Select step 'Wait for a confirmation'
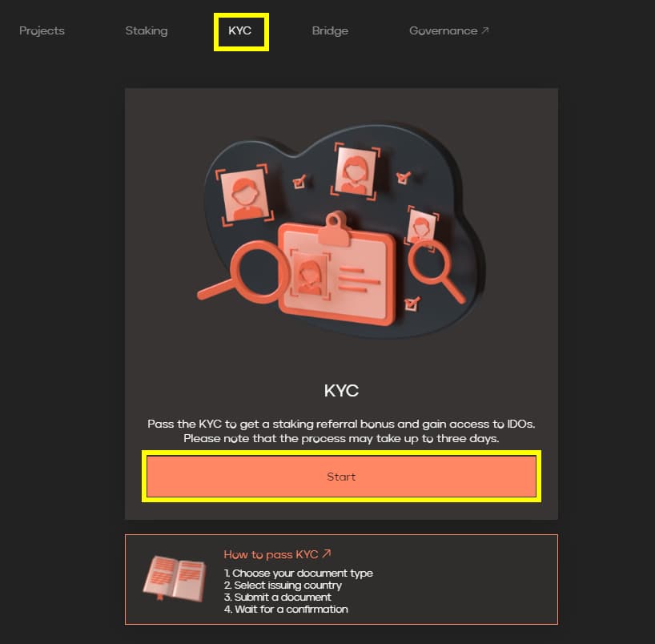Image resolution: width=655 pixels, height=644 pixels. 286,610
